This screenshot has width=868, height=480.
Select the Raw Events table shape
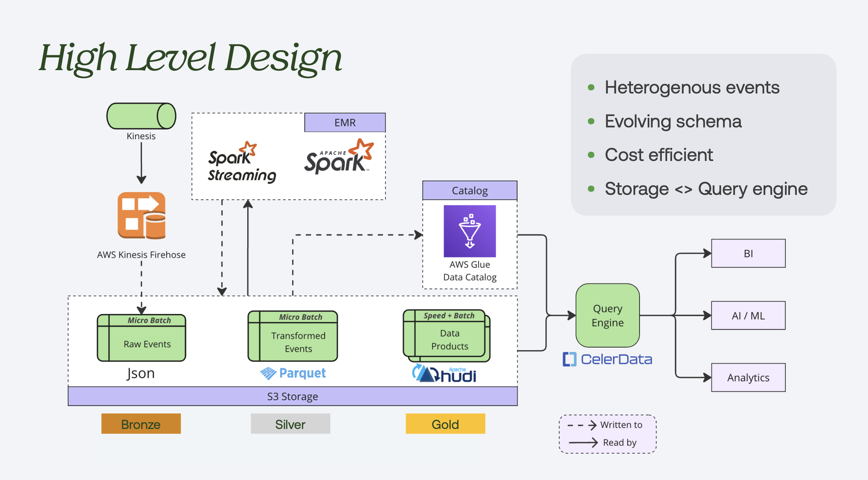(x=142, y=338)
